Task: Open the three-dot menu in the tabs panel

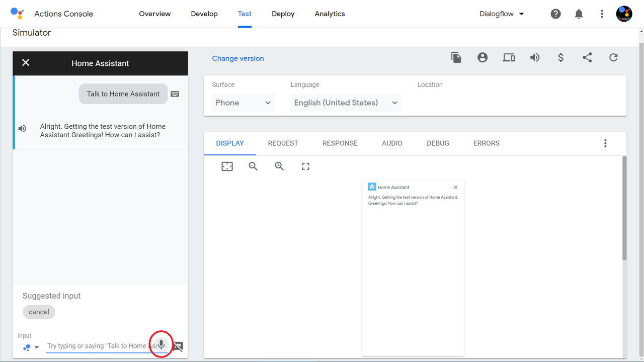Action: click(x=605, y=143)
